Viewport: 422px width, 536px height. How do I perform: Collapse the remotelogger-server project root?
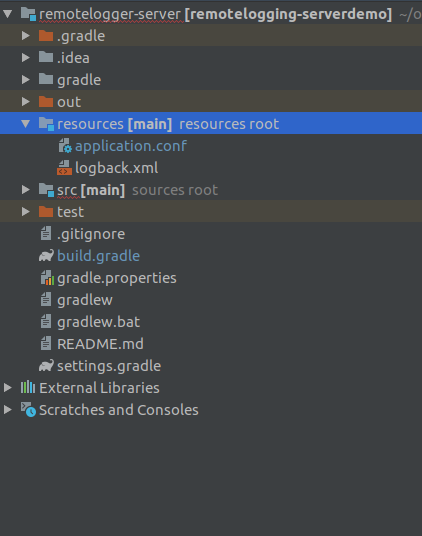pyautogui.click(x=8, y=14)
